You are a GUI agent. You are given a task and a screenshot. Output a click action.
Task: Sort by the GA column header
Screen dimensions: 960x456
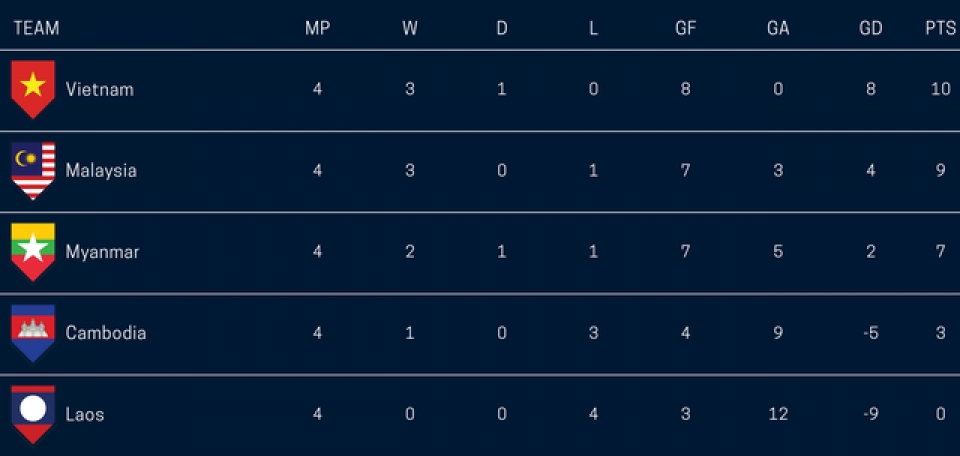[x=778, y=28]
